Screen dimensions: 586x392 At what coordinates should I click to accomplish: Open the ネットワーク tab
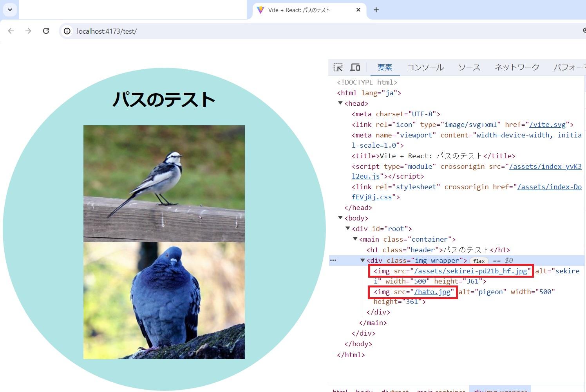[x=517, y=67]
